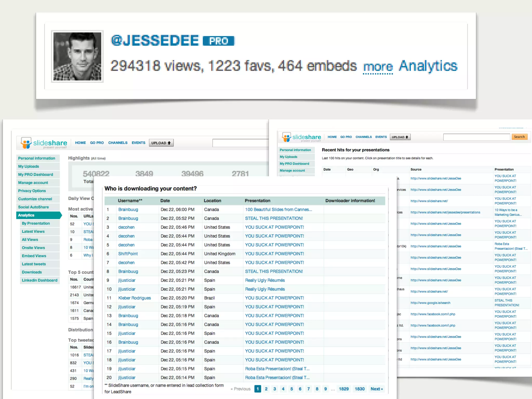Go to page 2 of downloads

[266, 389]
